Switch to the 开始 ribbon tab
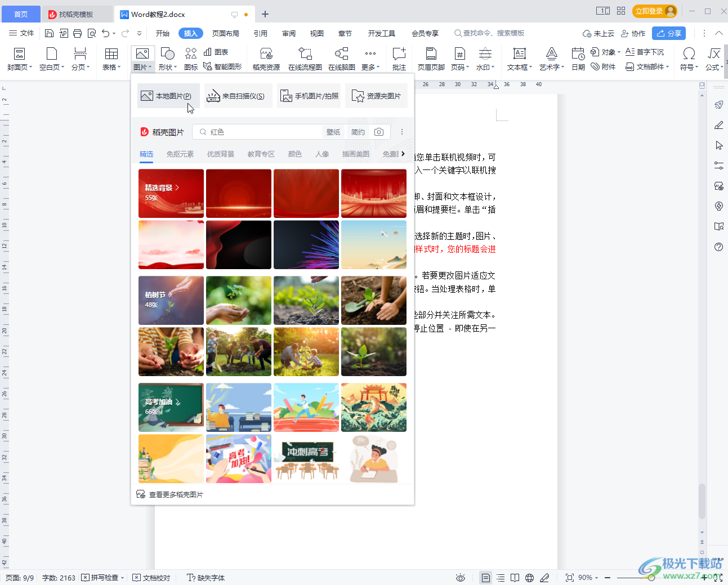The image size is (728, 585). [163, 33]
